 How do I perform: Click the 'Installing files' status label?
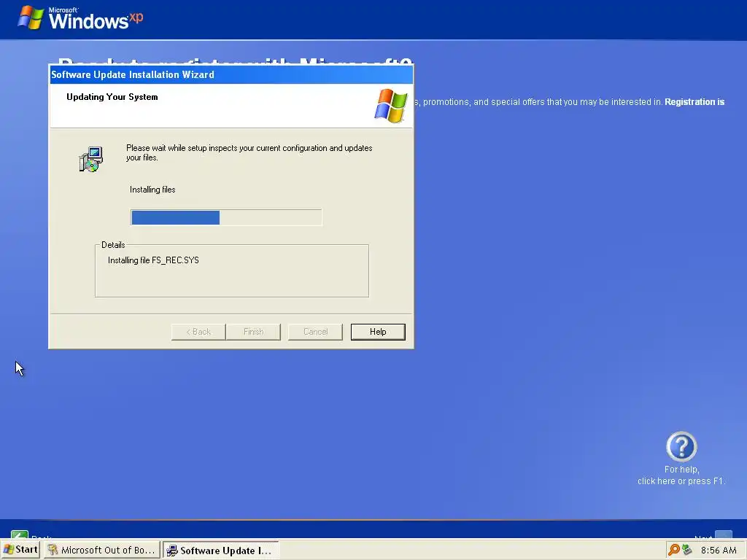tap(152, 190)
